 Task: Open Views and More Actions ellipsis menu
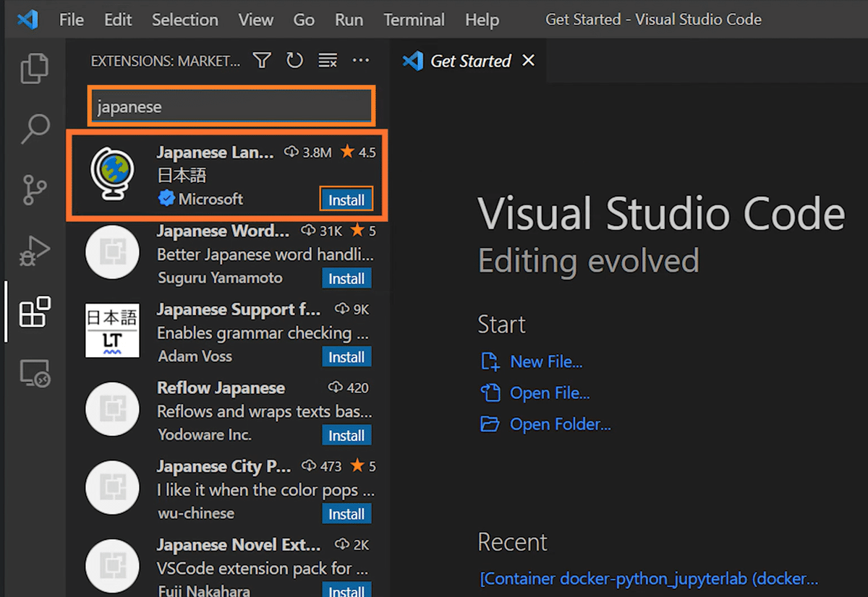coord(361,61)
